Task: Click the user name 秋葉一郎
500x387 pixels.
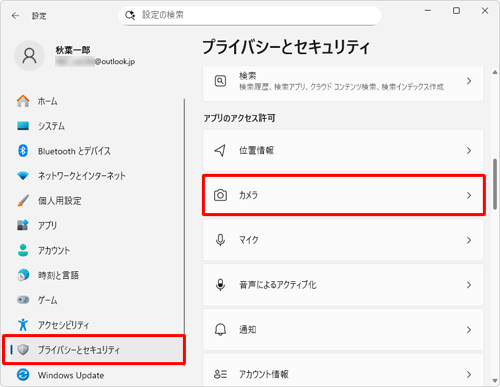Action: coord(73,50)
